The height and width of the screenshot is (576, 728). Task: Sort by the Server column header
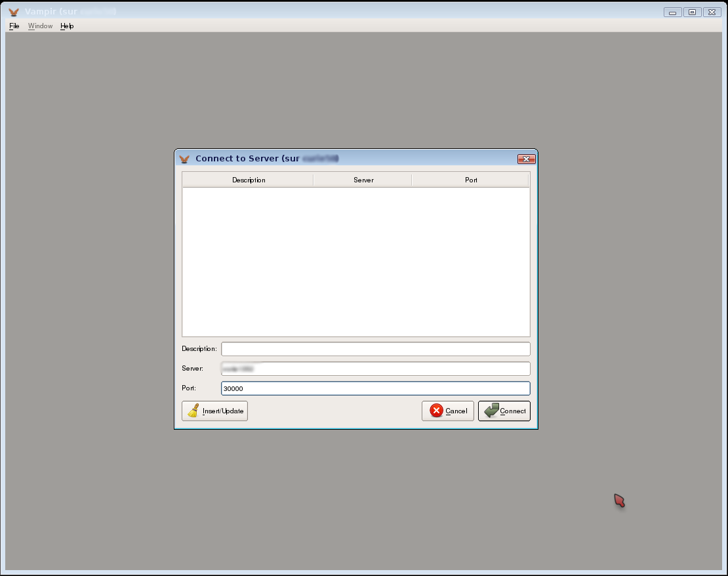coord(363,180)
